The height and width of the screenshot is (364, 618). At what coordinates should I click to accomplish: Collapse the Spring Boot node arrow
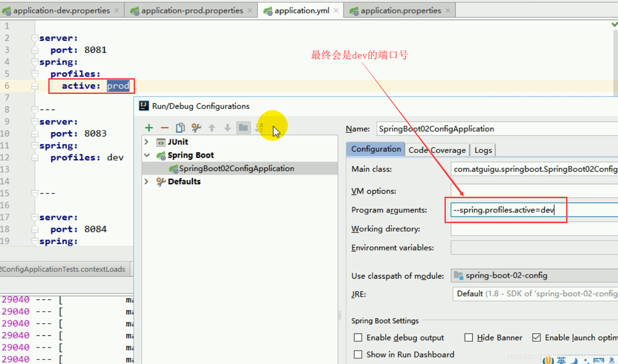(146, 156)
